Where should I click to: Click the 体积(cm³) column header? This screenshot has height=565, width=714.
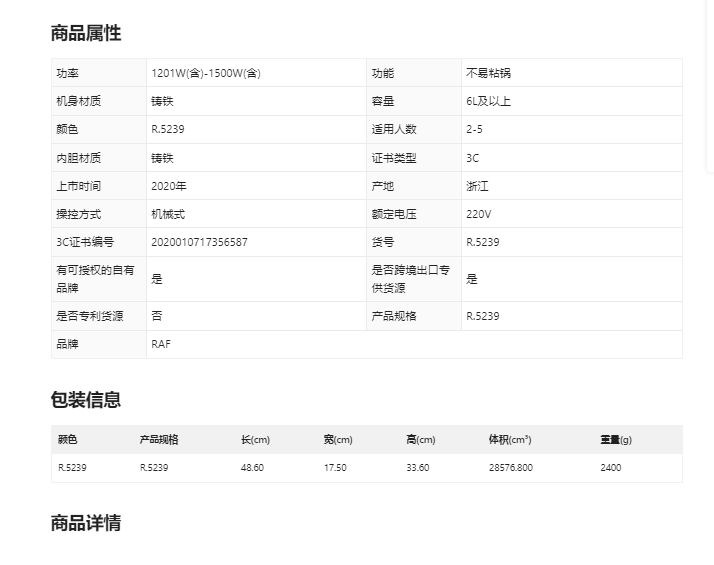point(509,440)
